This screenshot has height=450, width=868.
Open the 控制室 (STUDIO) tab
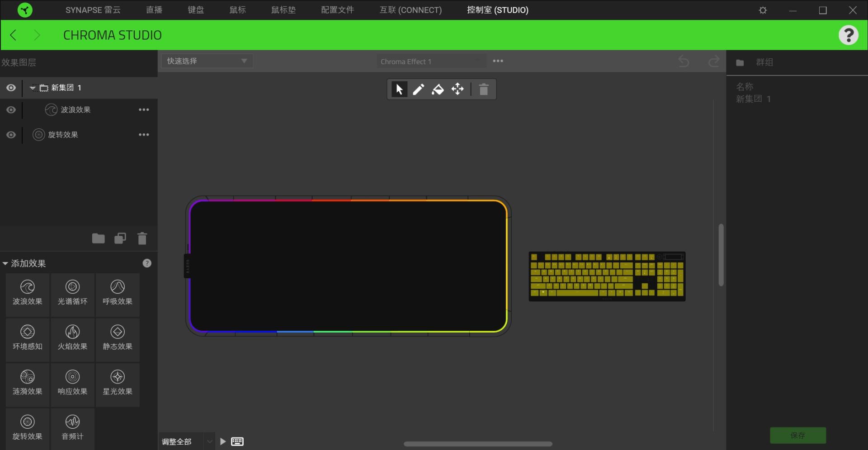tap(497, 10)
